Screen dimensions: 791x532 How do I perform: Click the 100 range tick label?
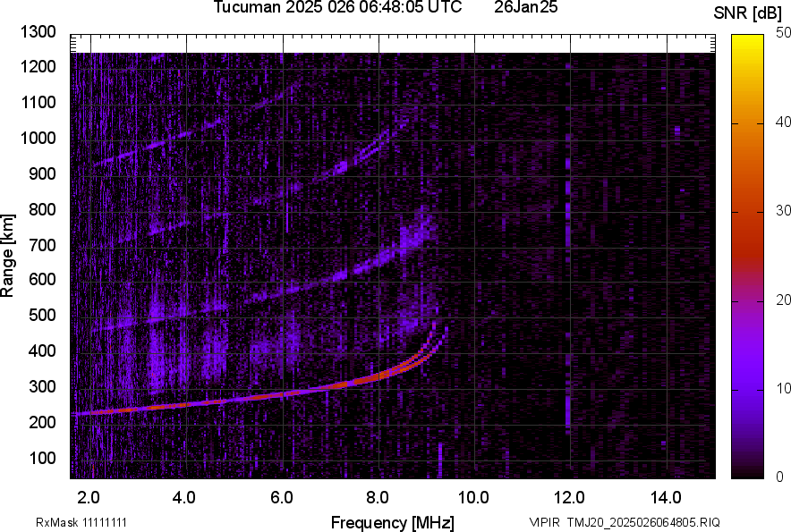pos(44,458)
